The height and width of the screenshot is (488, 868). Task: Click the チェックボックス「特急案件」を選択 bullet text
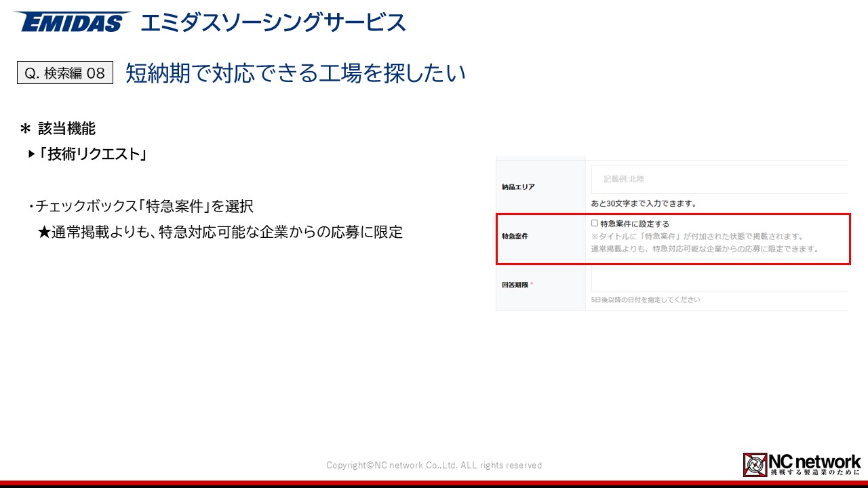click(144, 206)
